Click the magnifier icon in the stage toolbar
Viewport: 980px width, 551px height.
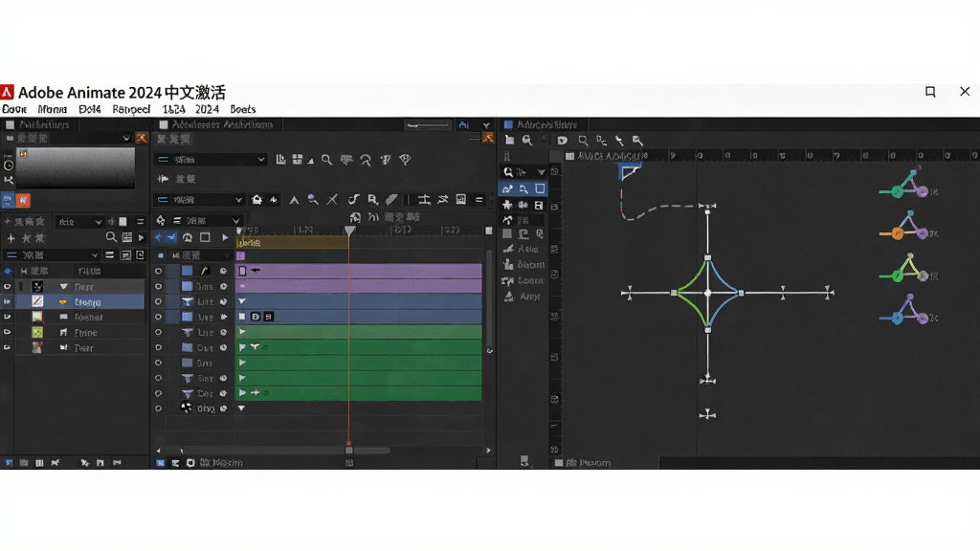click(x=527, y=141)
